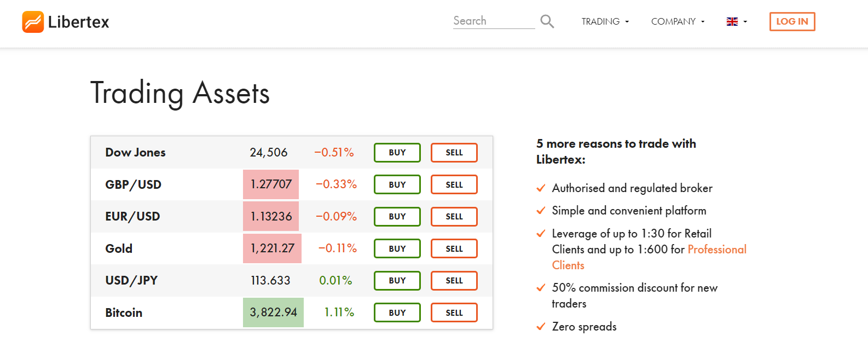Click the −0.33% change value
This screenshot has width=868, height=359.
[336, 184]
